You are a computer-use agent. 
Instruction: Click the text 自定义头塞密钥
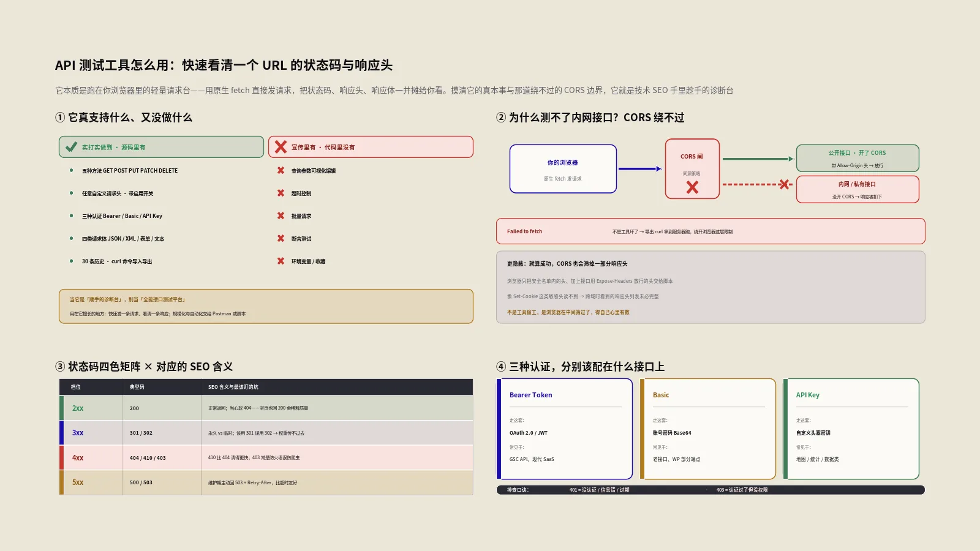coord(813,433)
